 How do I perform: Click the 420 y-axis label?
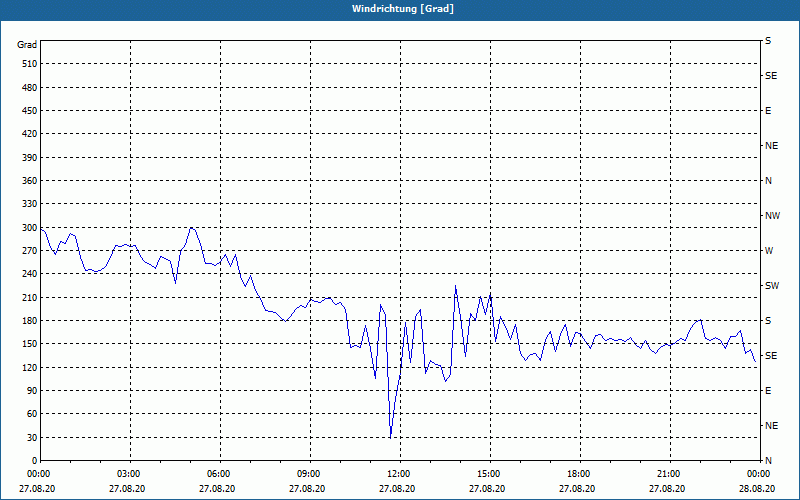pos(30,134)
